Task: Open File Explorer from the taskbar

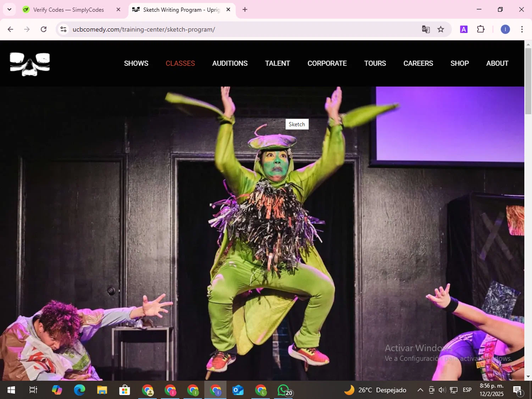Action: pos(102,390)
